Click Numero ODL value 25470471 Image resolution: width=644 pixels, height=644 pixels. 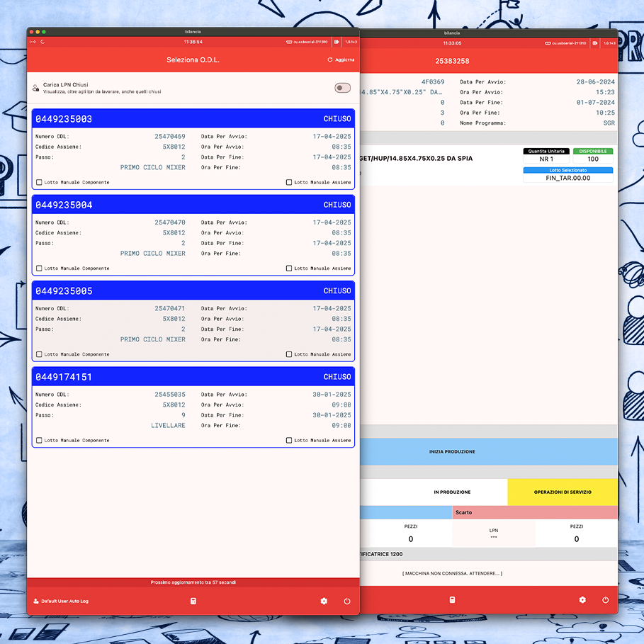(x=170, y=308)
